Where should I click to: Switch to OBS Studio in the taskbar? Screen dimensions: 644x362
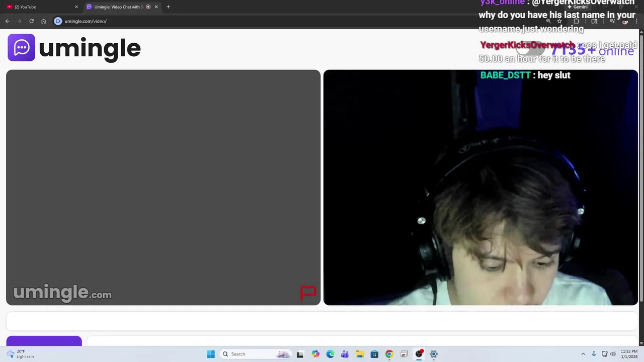[x=419, y=354]
